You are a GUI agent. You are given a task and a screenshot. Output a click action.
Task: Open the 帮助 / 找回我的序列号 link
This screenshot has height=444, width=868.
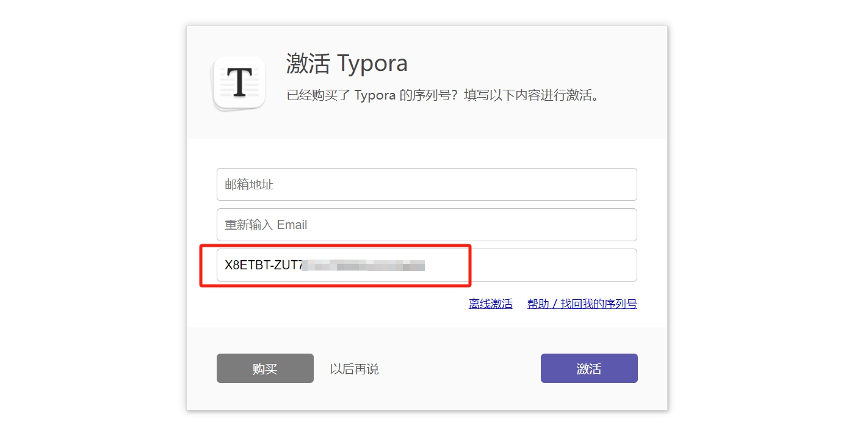[x=582, y=304]
